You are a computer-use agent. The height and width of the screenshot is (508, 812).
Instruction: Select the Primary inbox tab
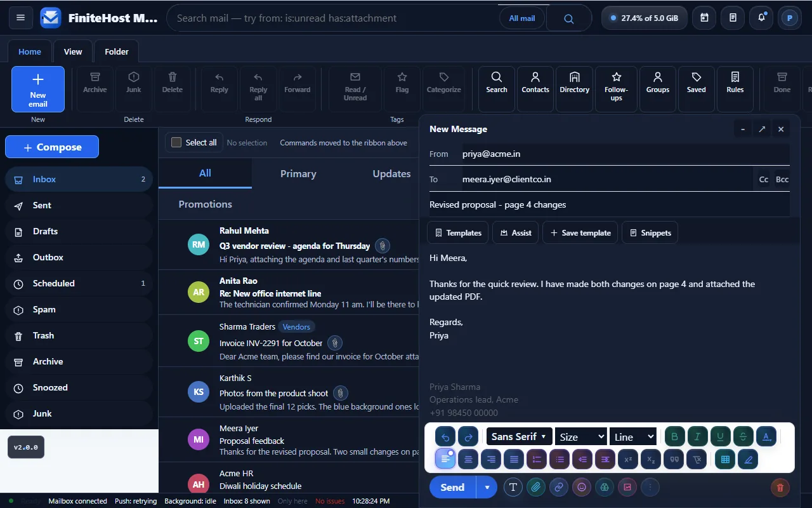coord(298,173)
